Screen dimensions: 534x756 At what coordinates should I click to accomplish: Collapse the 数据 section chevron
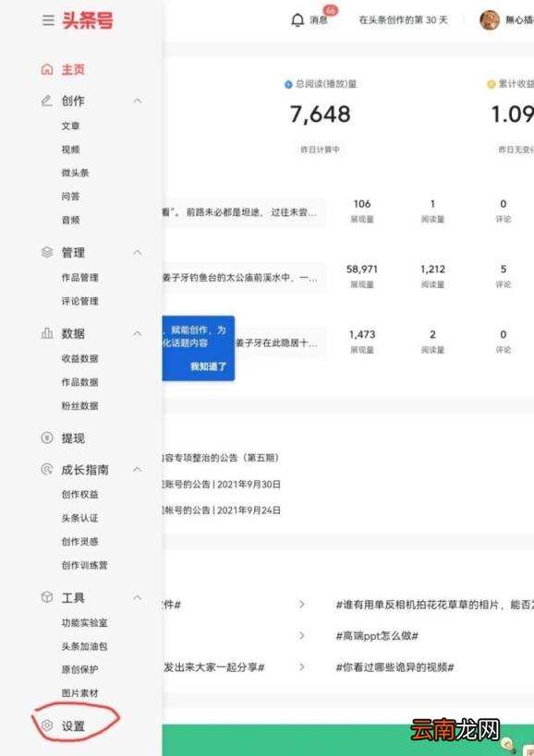[138, 333]
